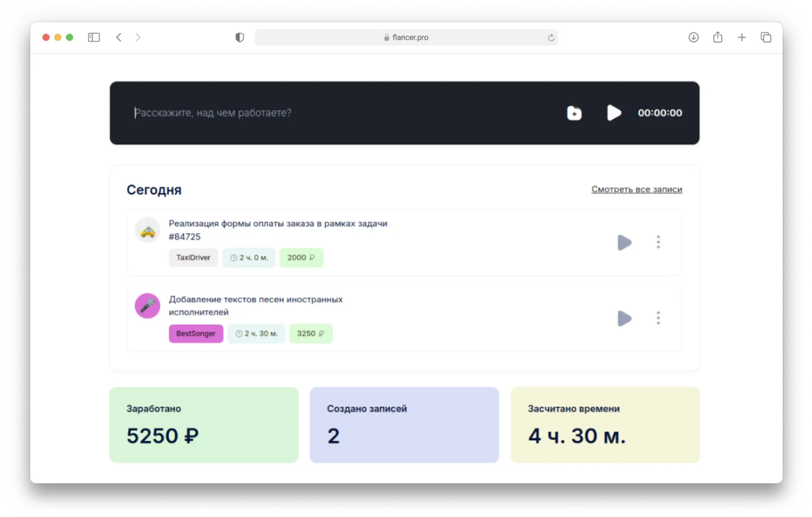Image resolution: width=812 pixels, height=517 pixels.
Task: Click the 2 ч. 0 м. duration badge
Action: click(x=249, y=258)
